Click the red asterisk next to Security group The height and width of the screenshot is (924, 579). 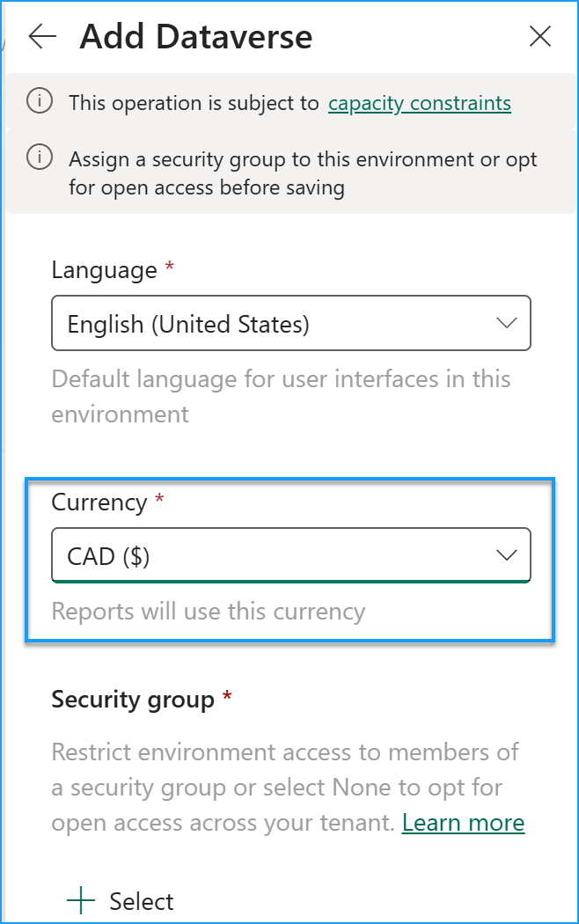[x=227, y=698]
